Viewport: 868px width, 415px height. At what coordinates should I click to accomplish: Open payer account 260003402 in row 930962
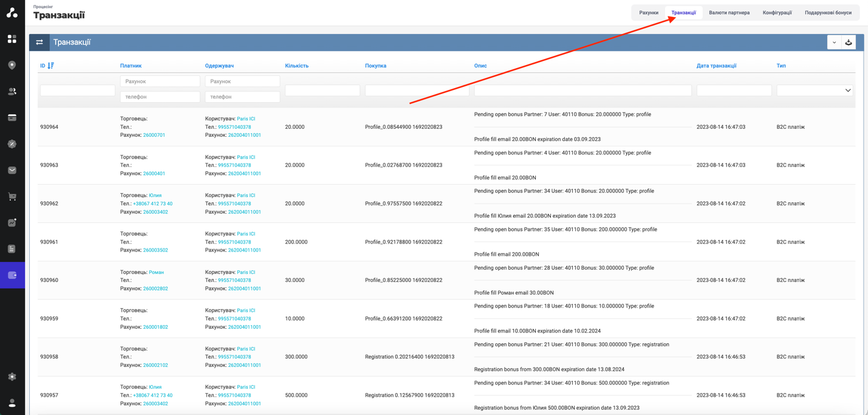coord(155,212)
